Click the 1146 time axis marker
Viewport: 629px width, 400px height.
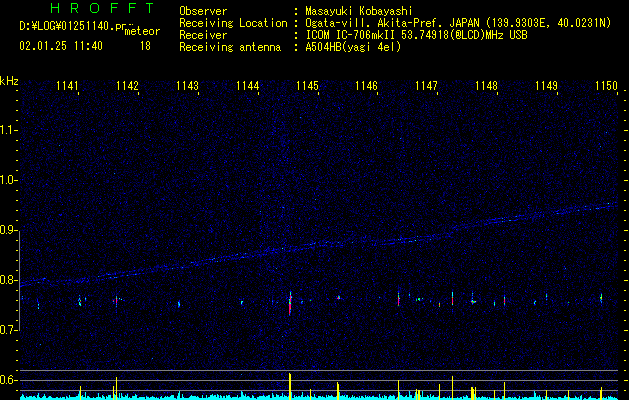pos(366,86)
